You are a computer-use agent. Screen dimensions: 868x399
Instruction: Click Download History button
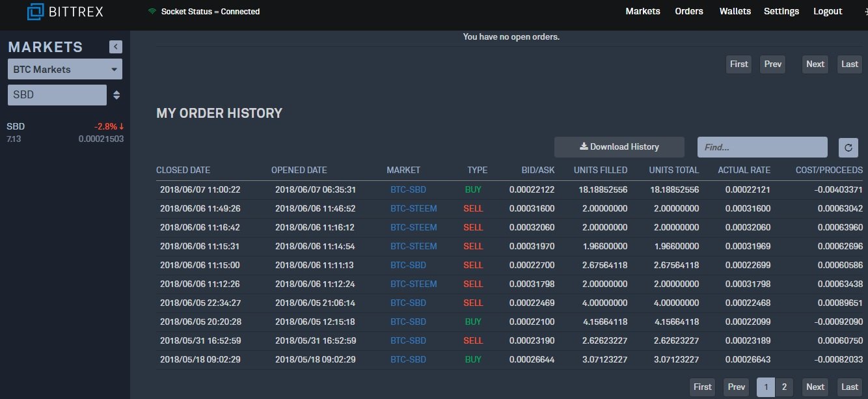pyautogui.click(x=619, y=147)
